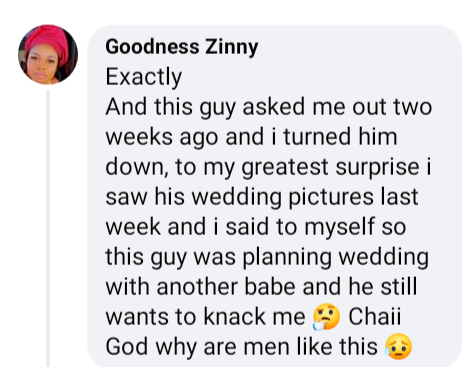Click the line "down, to my greatest surprise i"

coord(268,167)
